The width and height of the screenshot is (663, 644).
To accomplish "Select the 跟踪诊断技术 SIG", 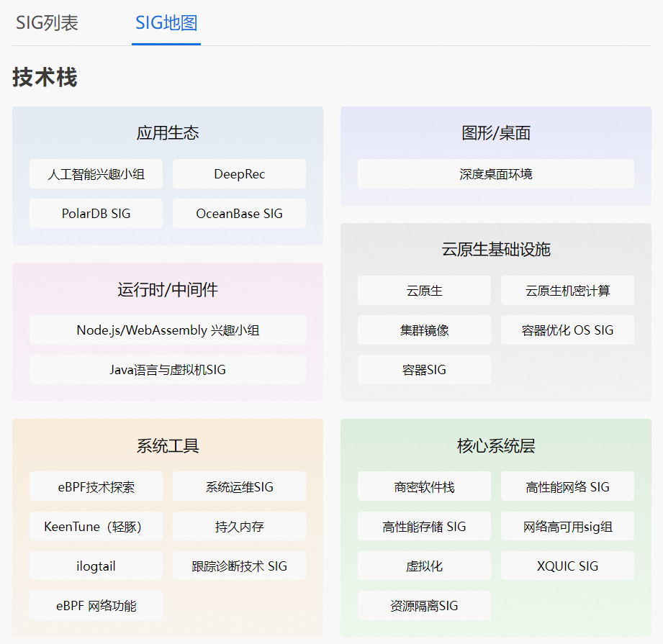I will (x=239, y=566).
